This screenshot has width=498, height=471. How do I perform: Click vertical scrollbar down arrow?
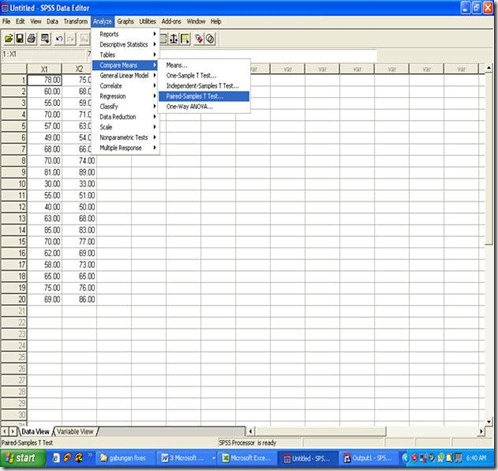click(x=489, y=421)
